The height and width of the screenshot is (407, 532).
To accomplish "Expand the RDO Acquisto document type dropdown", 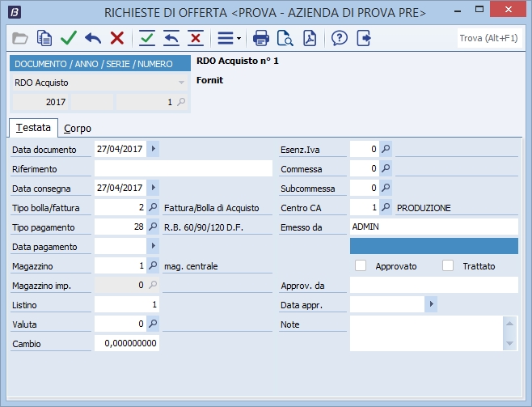I will (x=181, y=83).
